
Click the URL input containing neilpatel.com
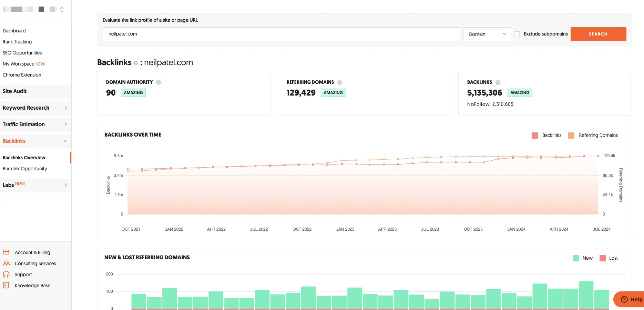281,34
